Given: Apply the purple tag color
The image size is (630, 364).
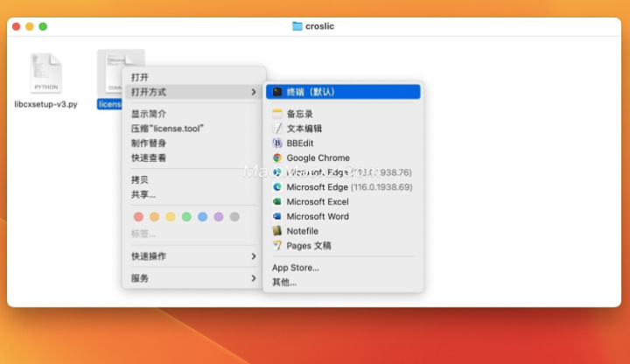Looking at the screenshot, I should click(x=219, y=217).
